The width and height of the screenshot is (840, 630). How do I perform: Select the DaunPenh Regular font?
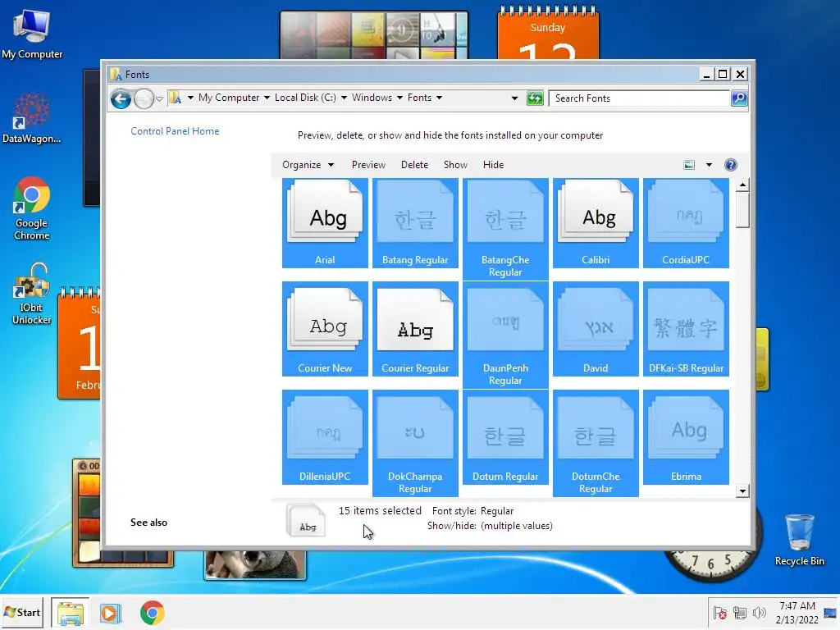click(505, 335)
